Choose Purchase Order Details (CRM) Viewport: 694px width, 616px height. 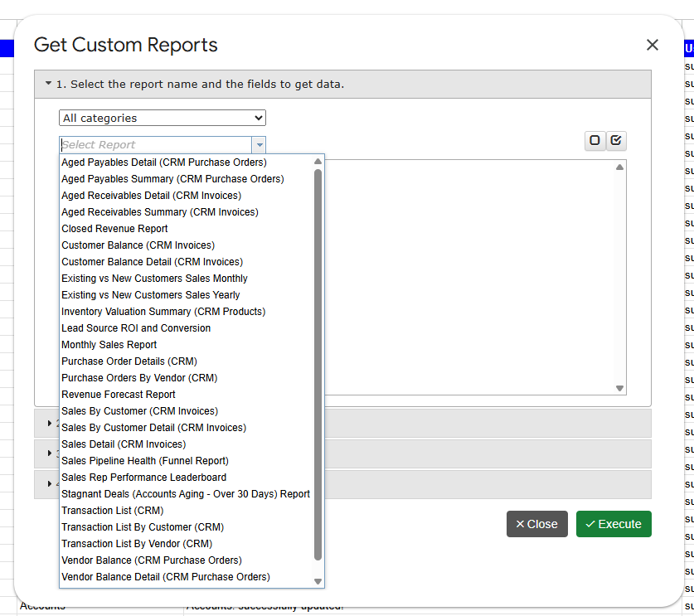[x=129, y=361]
